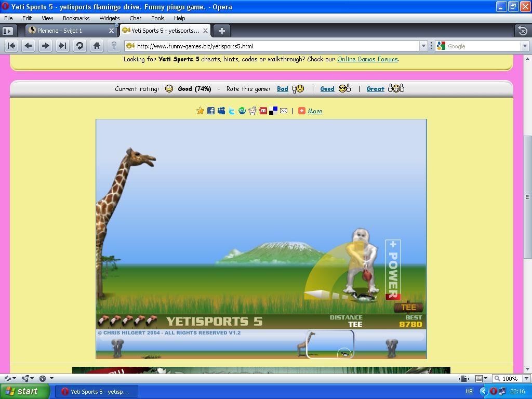The height and width of the screenshot is (399, 532).
Task: Open the Bookmarks menu
Action: point(76,18)
